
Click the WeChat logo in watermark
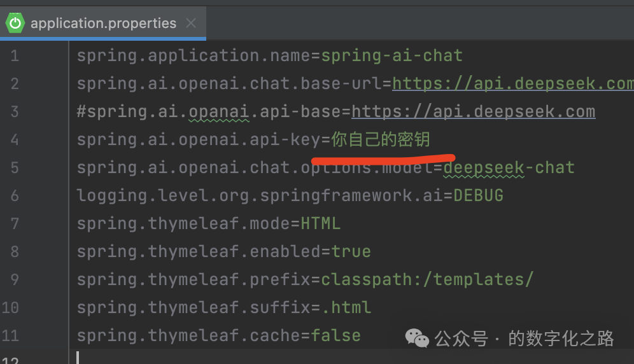click(417, 338)
